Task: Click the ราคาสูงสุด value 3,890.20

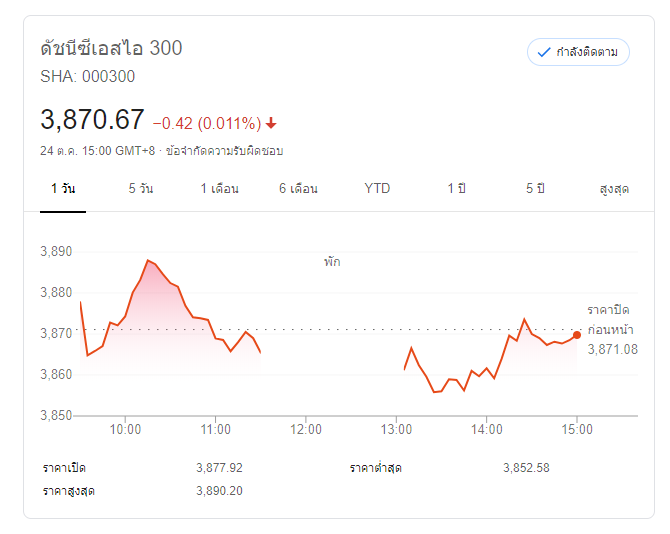Action: 220,490
